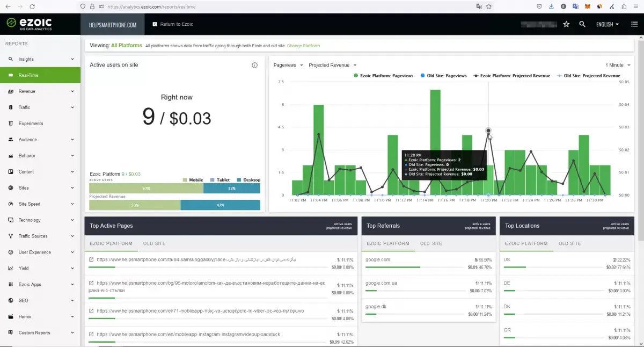Reload the page with browser refresh button

pos(32,6)
